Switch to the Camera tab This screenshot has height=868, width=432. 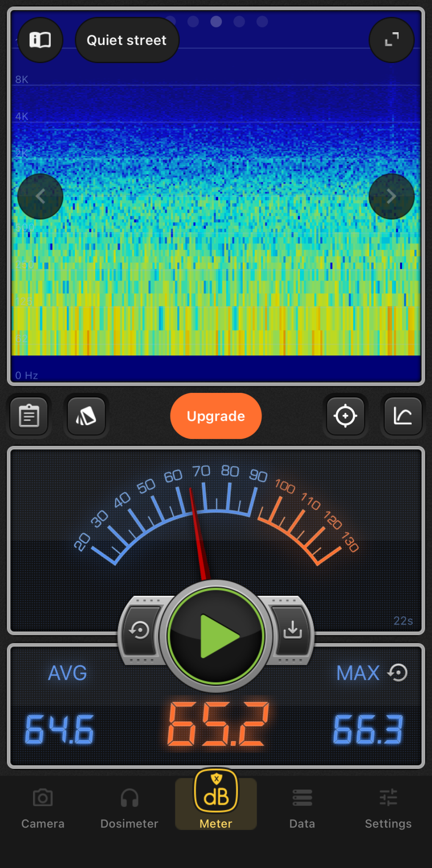click(43, 808)
